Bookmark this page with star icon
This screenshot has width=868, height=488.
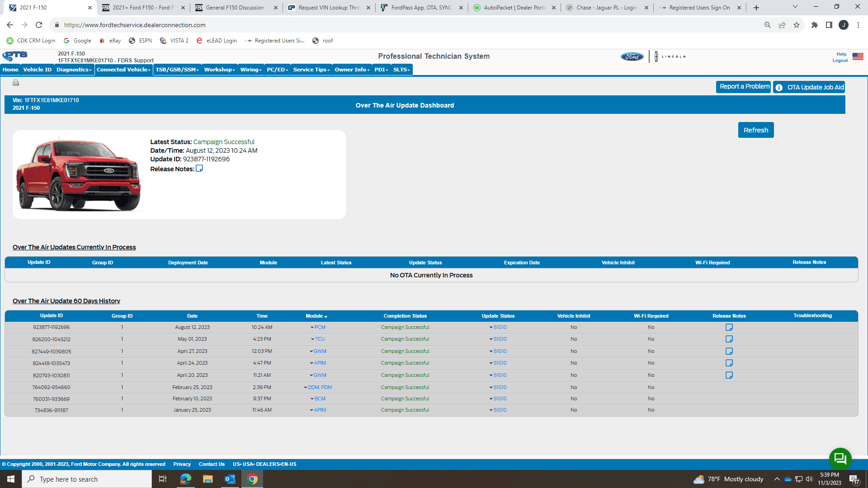pos(797,25)
